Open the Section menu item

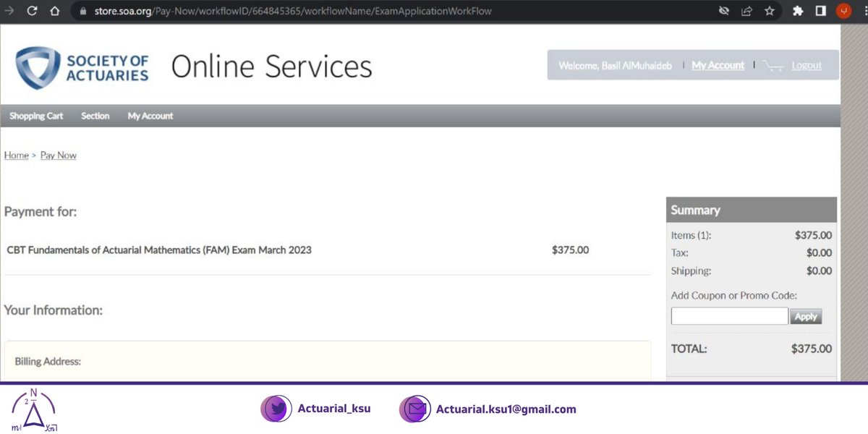pyautogui.click(x=95, y=116)
